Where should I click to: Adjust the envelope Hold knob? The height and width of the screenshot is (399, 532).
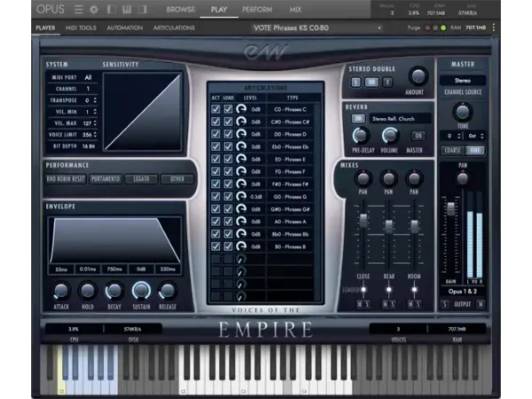[x=87, y=291]
